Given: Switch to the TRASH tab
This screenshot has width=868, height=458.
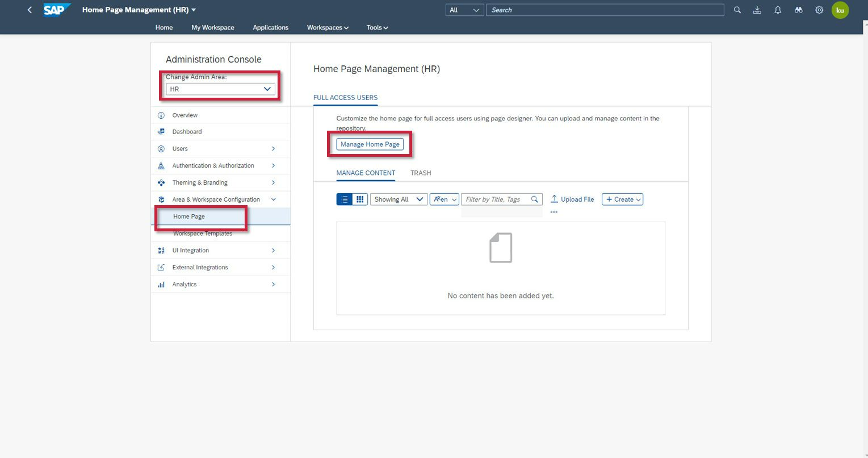Looking at the screenshot, I should coord(421,173).
